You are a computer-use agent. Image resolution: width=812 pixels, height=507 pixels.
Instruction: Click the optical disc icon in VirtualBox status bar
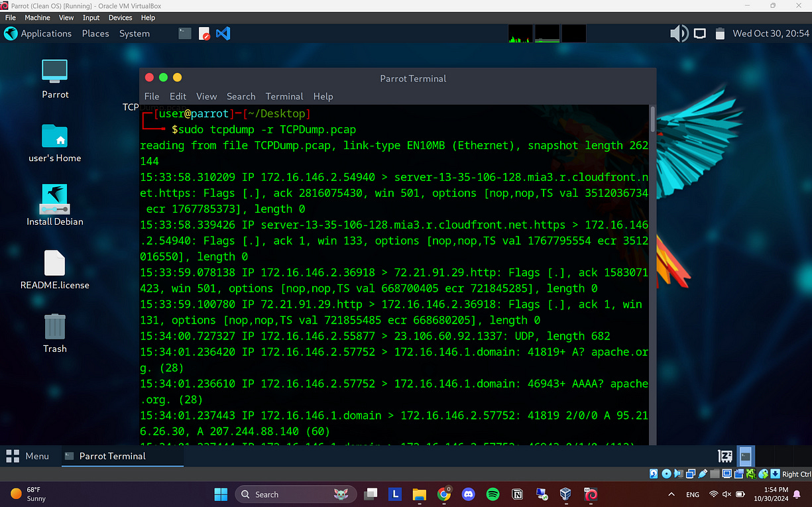(666, 474)
